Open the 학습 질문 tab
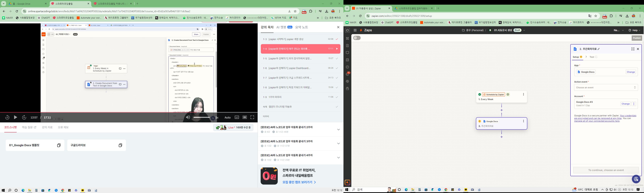Screen dimensions: 644x193 click(x=29, y=127)
